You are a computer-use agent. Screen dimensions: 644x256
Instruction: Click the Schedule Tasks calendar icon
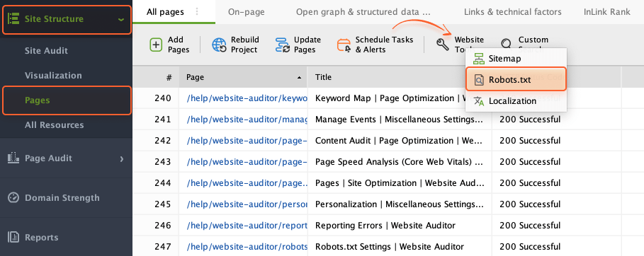pos(344,45)
